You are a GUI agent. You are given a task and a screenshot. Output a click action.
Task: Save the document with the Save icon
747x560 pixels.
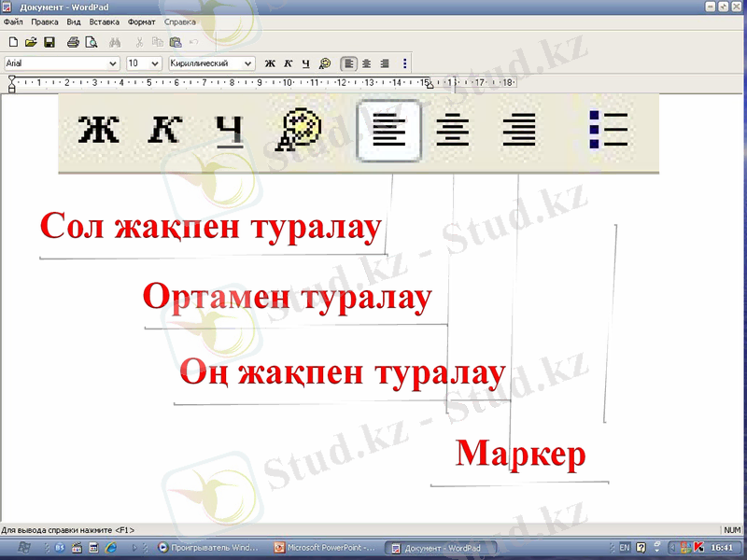pos(49,42)
